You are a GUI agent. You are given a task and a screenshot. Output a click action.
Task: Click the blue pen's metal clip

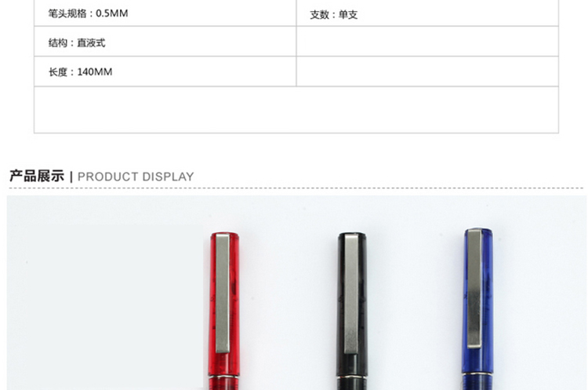point(474,288)
